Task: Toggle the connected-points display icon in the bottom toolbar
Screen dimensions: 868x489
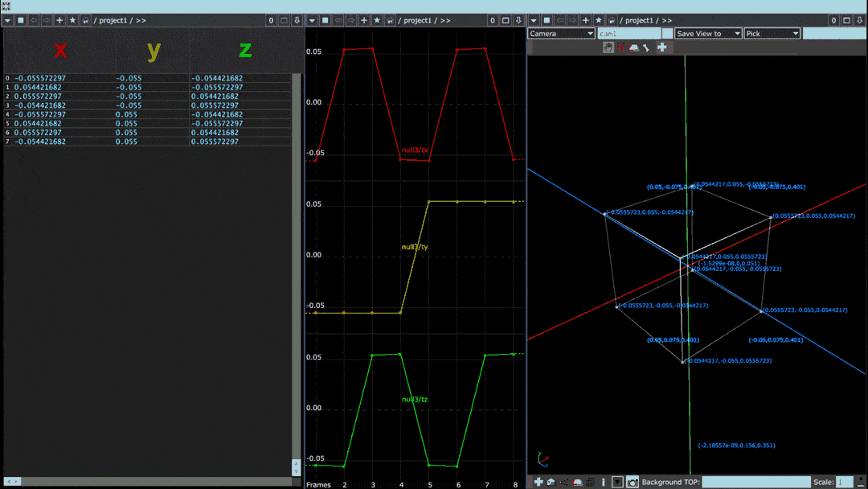Action: tap(563, 483)
